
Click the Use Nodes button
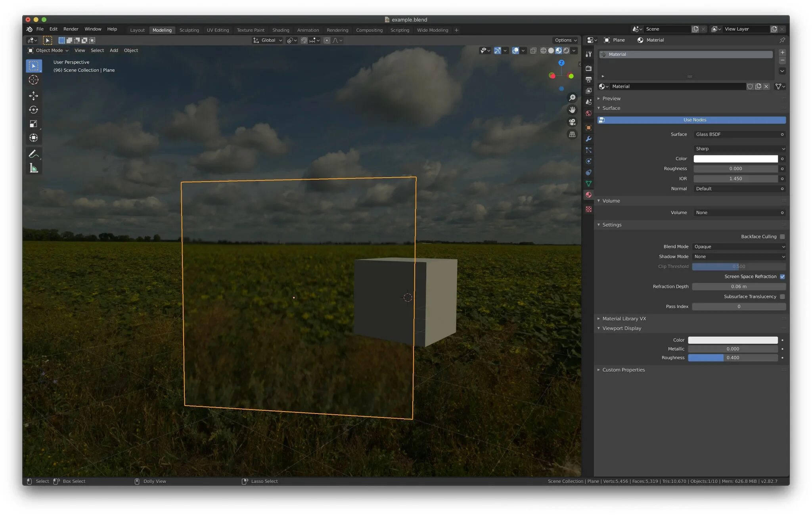(x=694, y=120)
